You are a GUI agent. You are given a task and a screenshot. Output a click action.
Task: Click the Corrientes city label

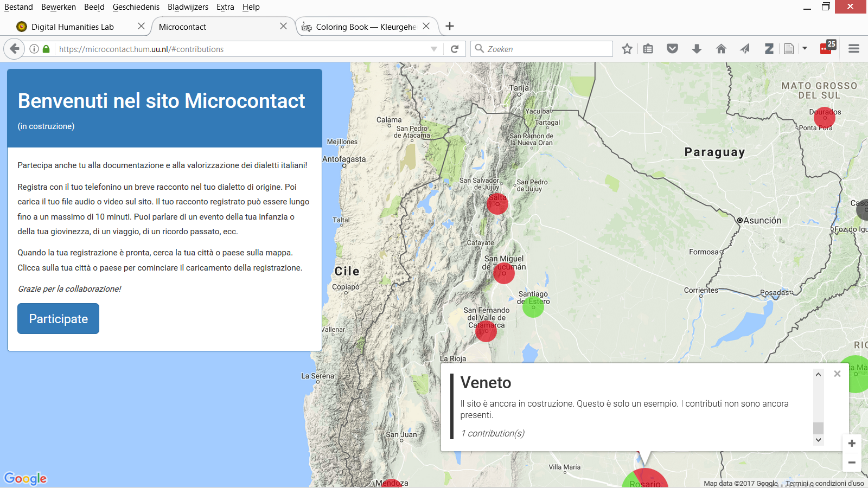coord(701,291)
